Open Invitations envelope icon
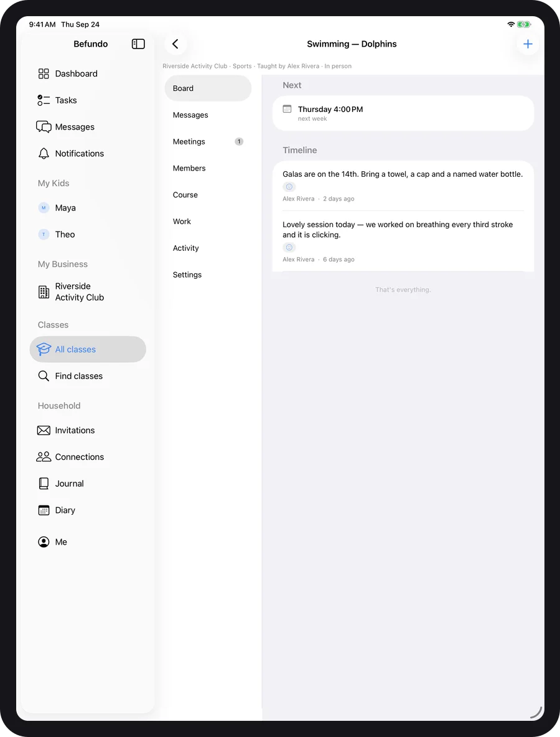560x737 pixels. tap(44, 430)
